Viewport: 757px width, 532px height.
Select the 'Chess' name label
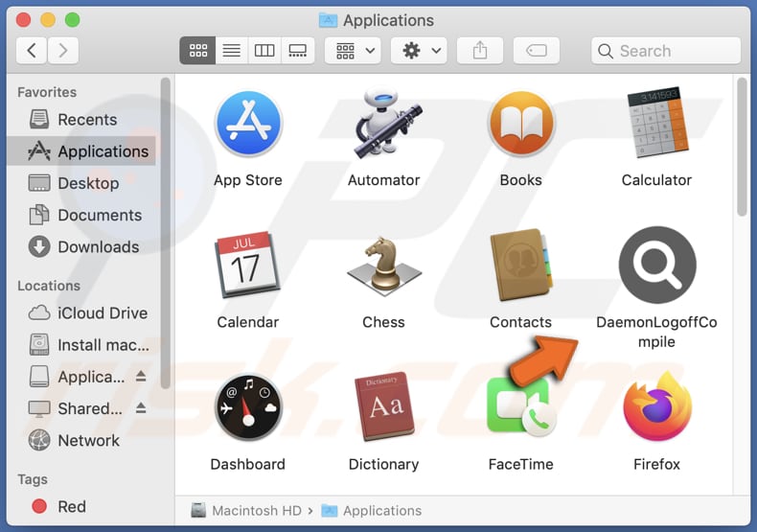(x=384, y=322)
